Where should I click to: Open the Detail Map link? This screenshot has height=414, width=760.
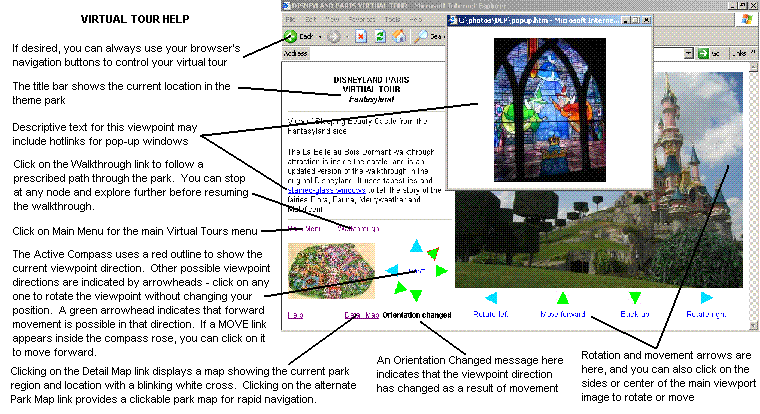(x=360, y=315)
